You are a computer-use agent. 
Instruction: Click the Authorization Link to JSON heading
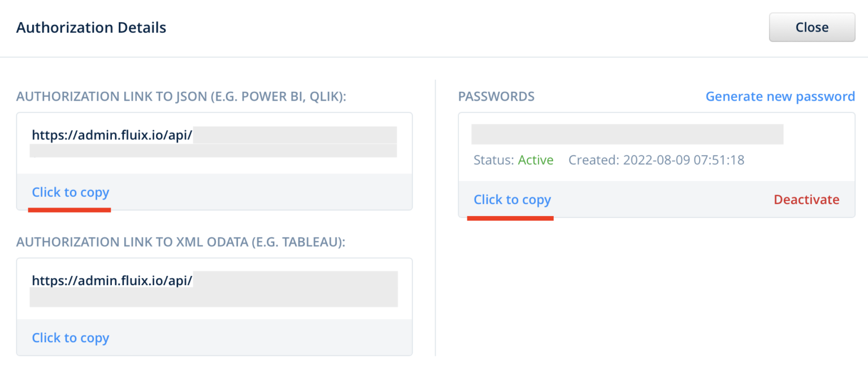click(181, 97)
